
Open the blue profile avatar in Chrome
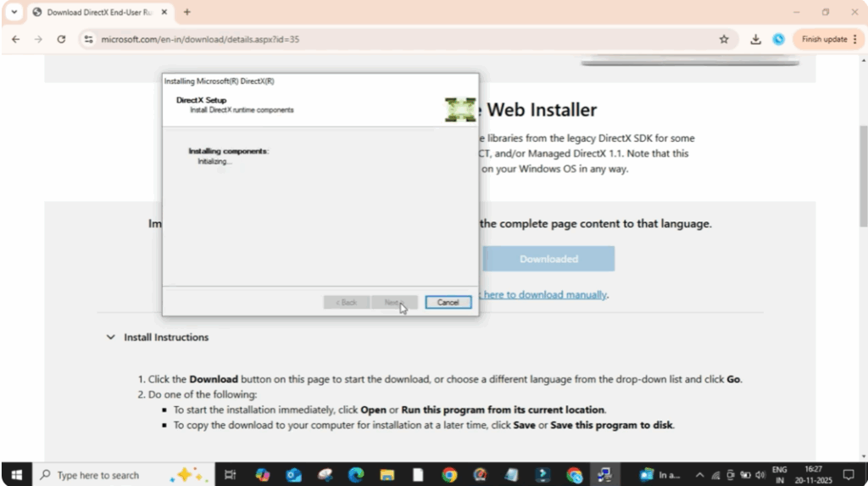click(779, 39)
